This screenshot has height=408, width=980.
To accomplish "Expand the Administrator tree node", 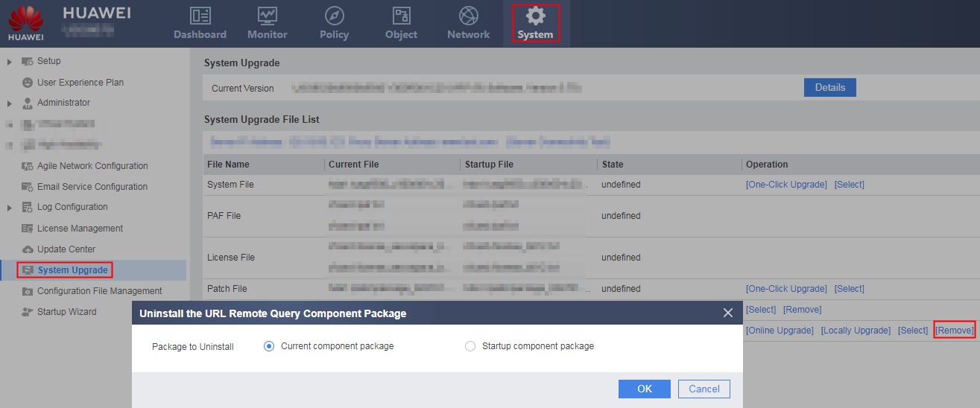I will (x=9, y=103).
